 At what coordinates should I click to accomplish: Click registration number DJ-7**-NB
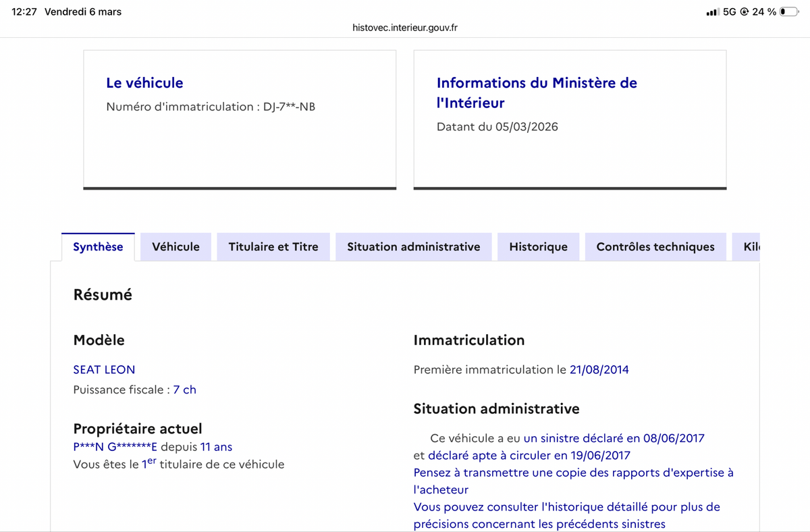(289, 107)
